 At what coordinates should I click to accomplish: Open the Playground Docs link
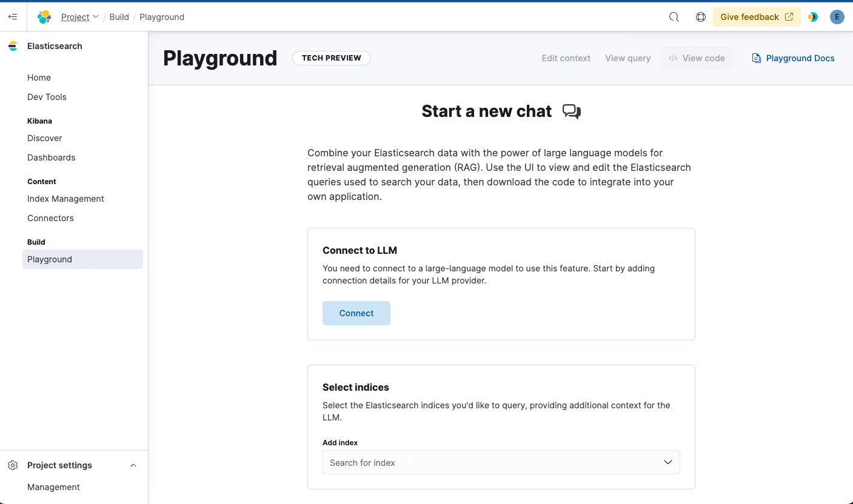click(793, 58)
